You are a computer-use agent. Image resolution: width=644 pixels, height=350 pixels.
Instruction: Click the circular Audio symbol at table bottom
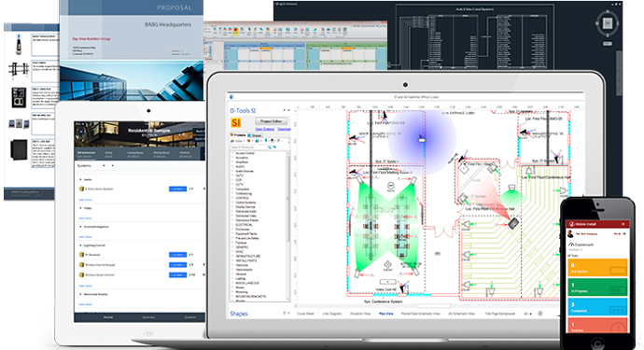(387, 265)
